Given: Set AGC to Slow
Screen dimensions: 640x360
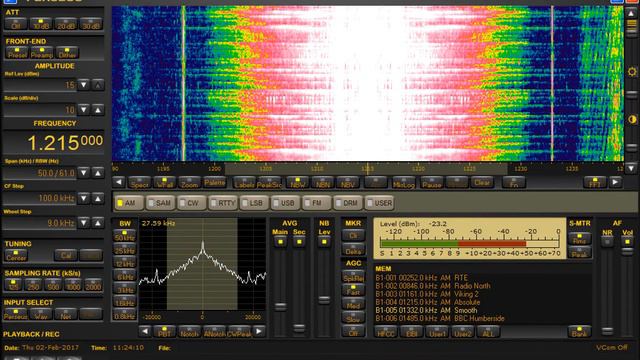Looking at the screenshot, I should coord(353,317).
